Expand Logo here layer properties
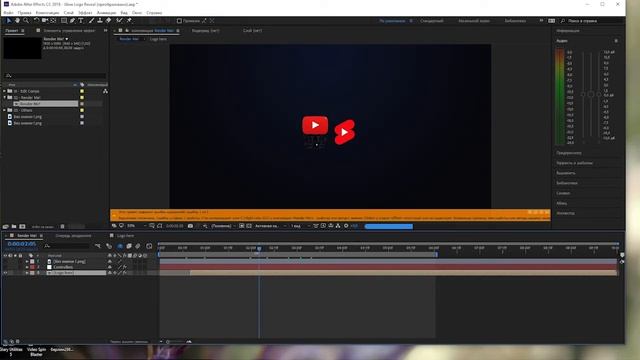640x360 pixels. coord(27,273)
